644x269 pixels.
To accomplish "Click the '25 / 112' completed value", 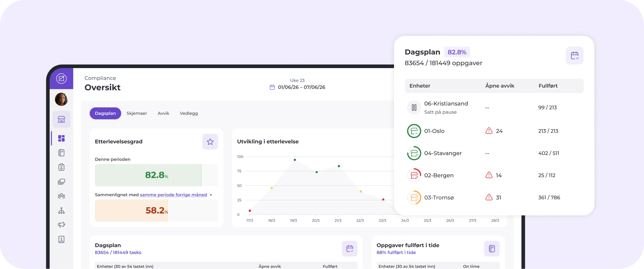I will point(547,175).
